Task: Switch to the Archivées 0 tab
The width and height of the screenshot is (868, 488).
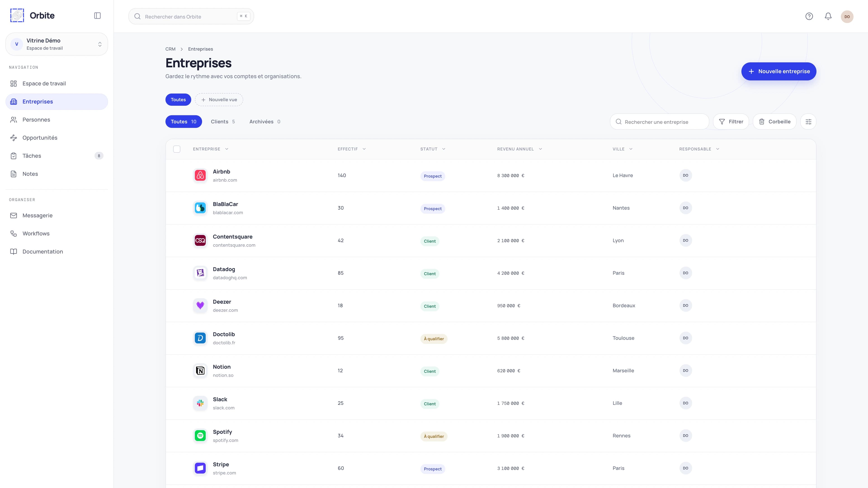Action: pos(264,122)
